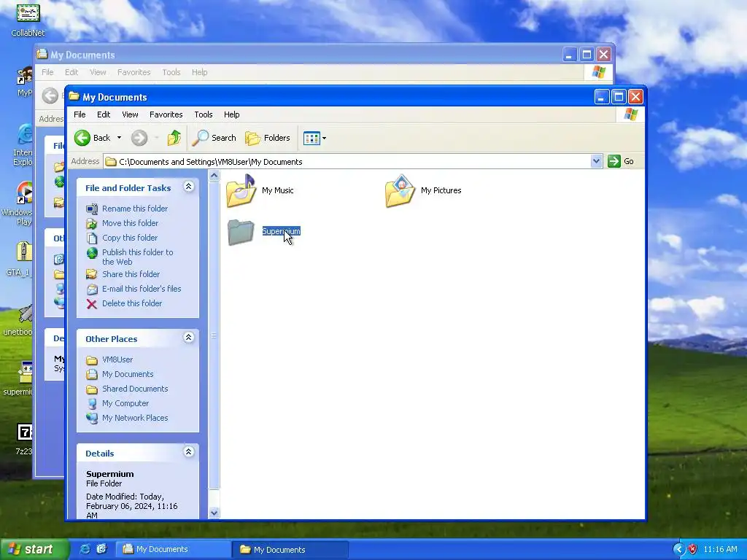This screenshot has height=560, width=747.
Task: Collapse the Details panel
Action: 189,452
